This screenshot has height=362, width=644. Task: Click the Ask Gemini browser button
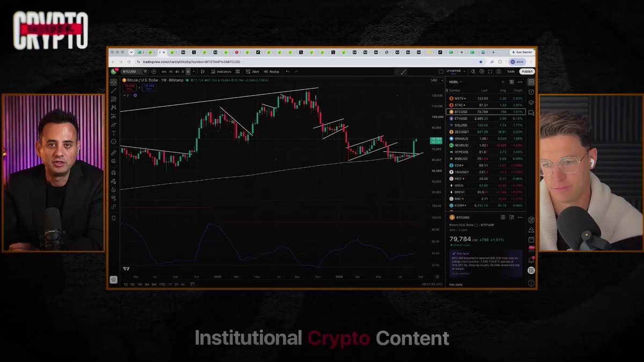click(522, 53)
